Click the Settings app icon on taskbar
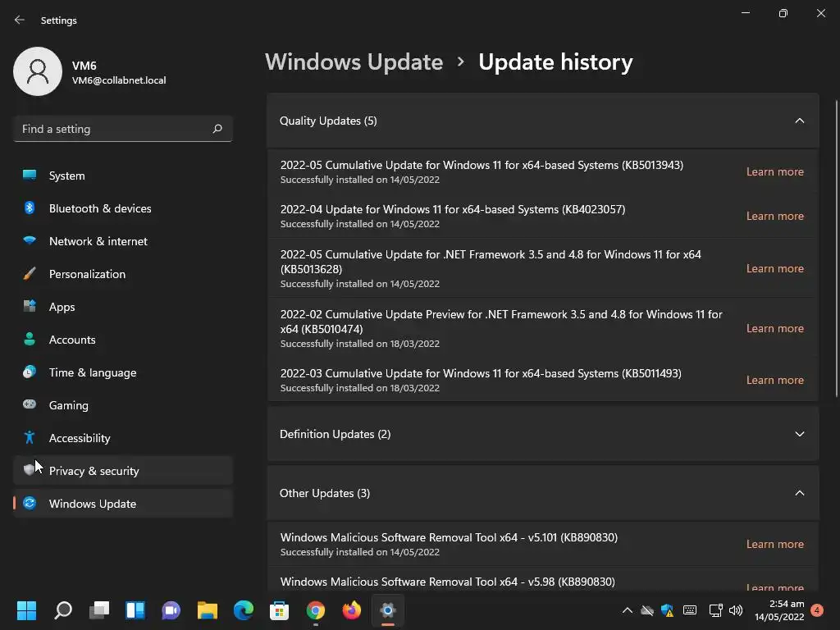 [x=388, y=610]
